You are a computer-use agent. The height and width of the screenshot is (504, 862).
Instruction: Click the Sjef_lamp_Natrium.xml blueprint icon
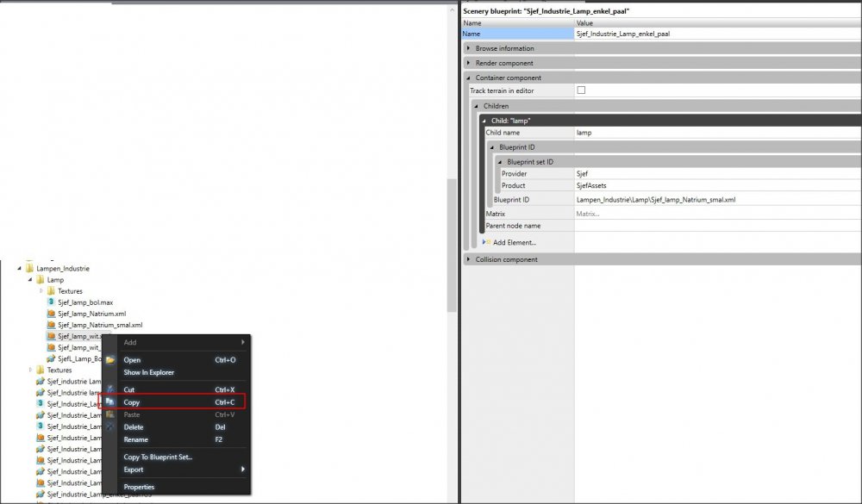click(51, 314)
